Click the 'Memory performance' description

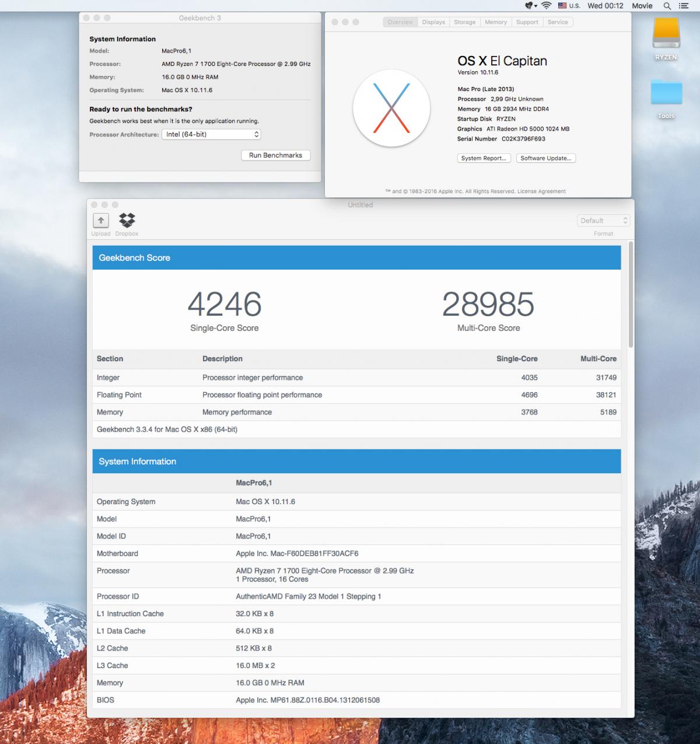tap(237, 412)
